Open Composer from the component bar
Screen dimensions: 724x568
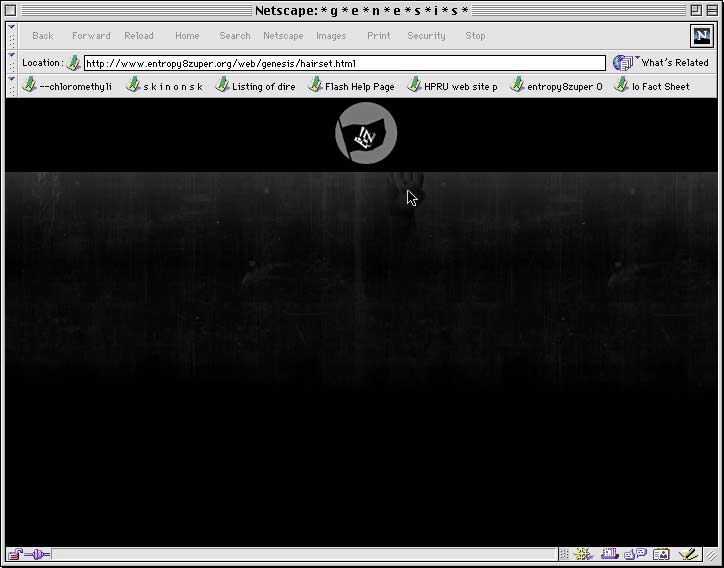click(688, 554)
